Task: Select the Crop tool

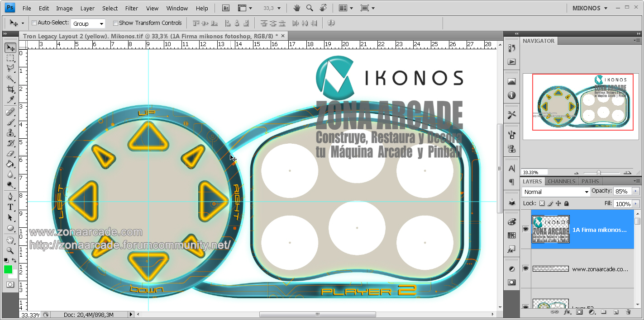Action: (x=10, y=89)
